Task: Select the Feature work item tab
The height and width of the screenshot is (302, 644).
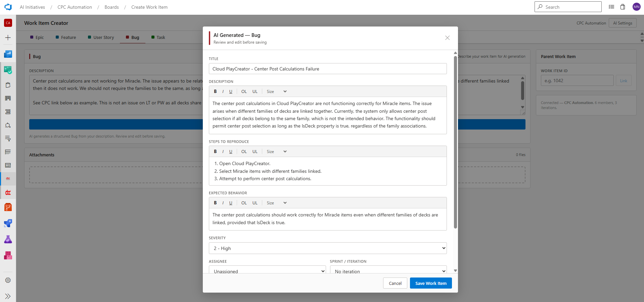Action: [x=66, y=37]
